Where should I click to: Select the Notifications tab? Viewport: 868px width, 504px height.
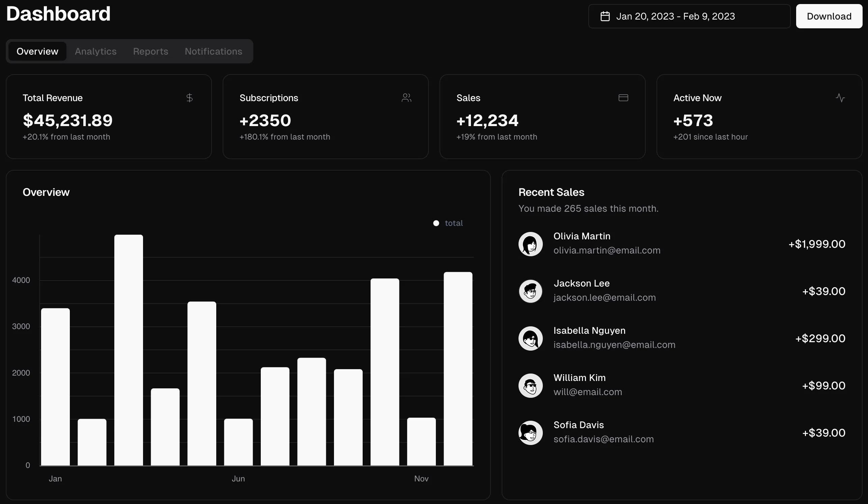coord(213,51)
